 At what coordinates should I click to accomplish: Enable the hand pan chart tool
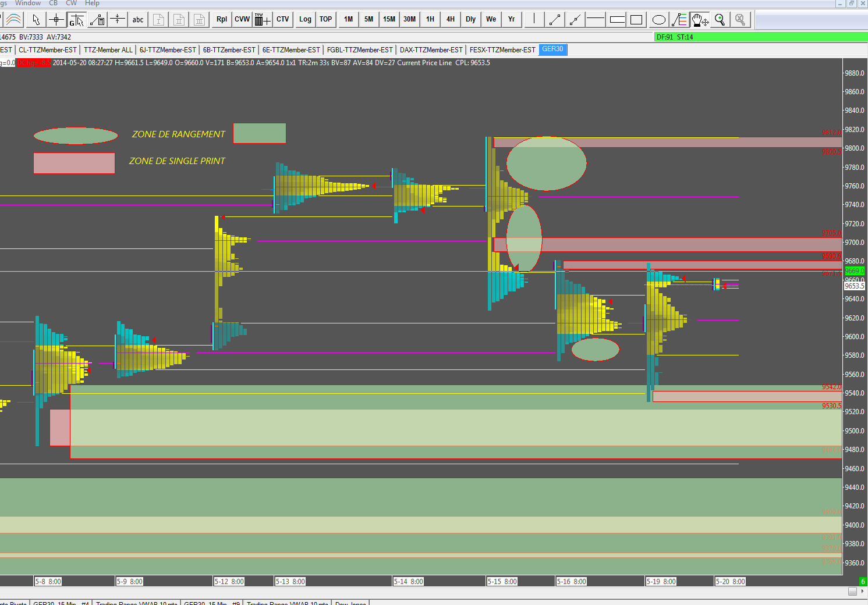699,20
